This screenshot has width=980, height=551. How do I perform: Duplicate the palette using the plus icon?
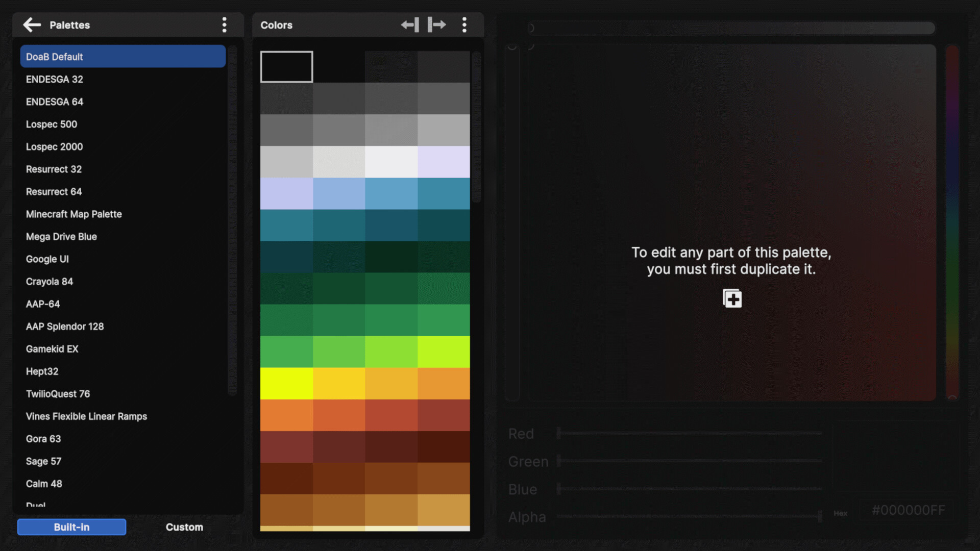pyautogui.click(x=731, y=298)
